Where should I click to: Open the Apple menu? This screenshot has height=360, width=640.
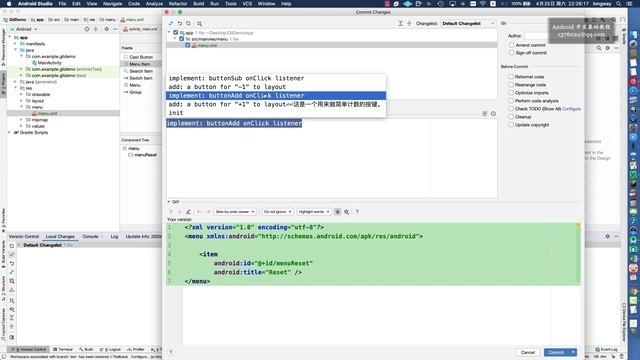point(9,4)
